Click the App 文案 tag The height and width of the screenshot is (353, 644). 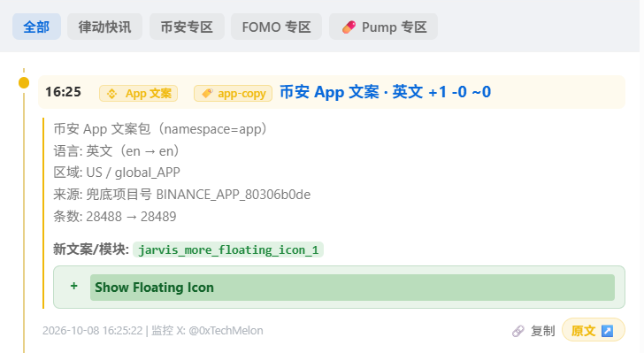138,93
